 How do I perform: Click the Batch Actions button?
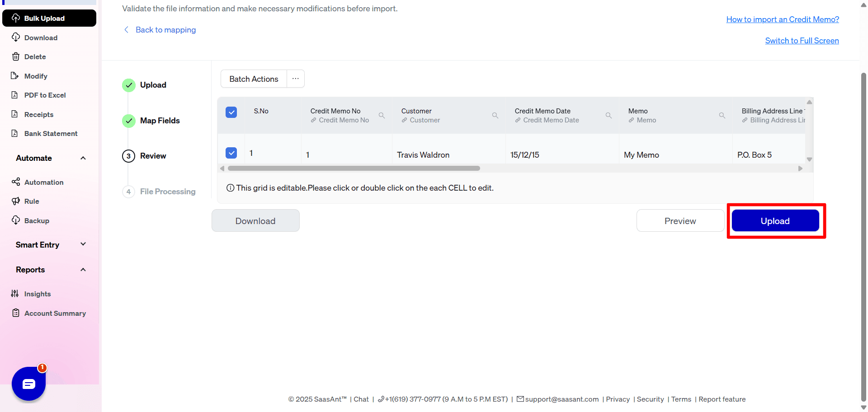pyautogui.click(x=254, y=79)
